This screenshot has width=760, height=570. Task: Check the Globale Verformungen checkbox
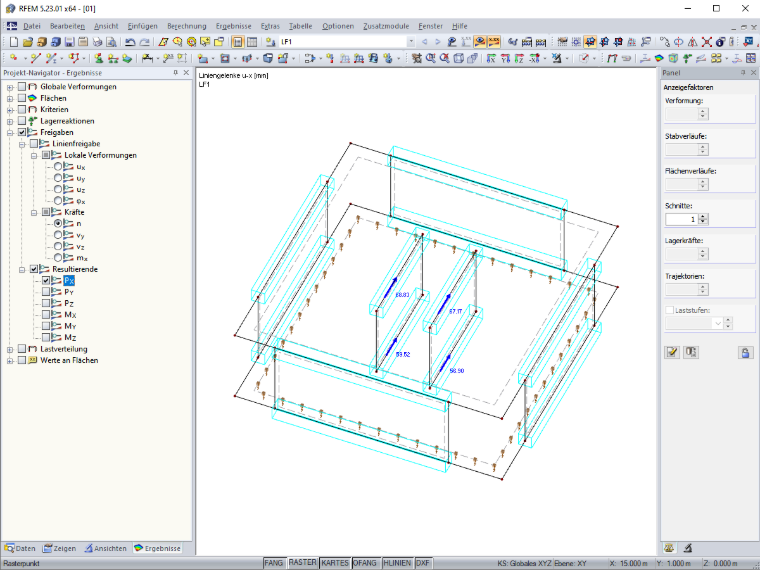pos(22,87)
